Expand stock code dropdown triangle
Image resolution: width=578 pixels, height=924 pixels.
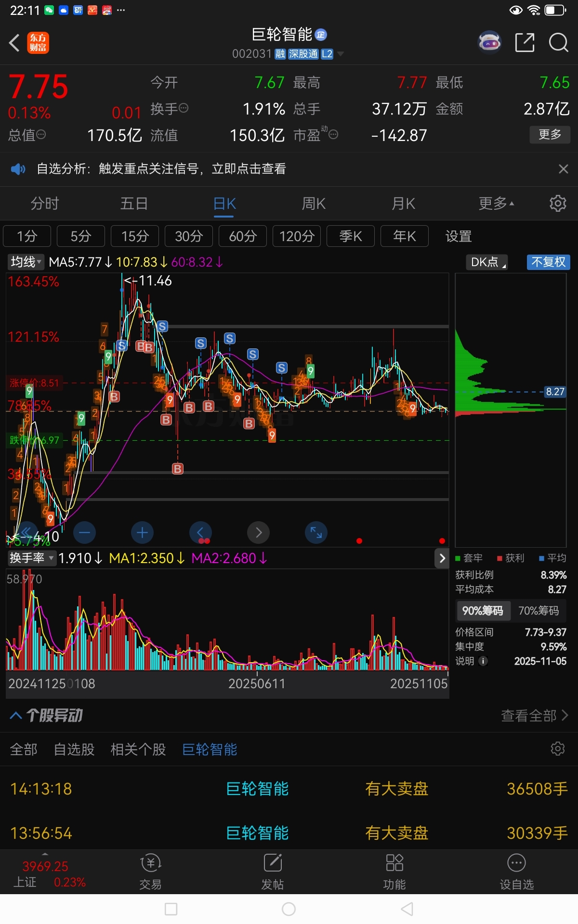[341, 54]
